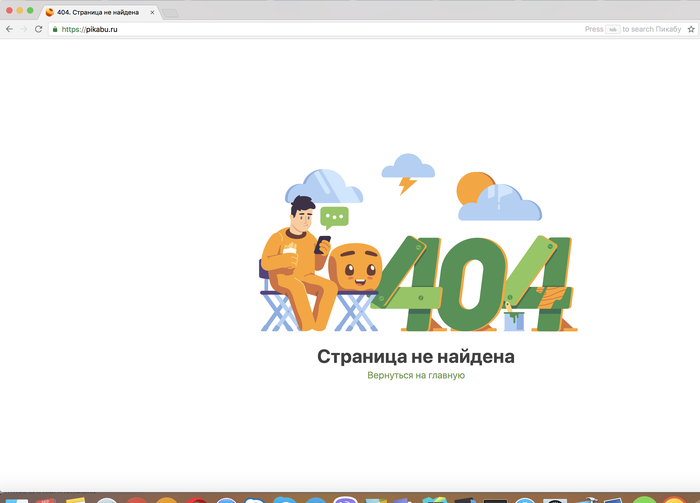700x503 pixels.
Task: Minimize the window with the yellow button
Action: tap(20, 10)
